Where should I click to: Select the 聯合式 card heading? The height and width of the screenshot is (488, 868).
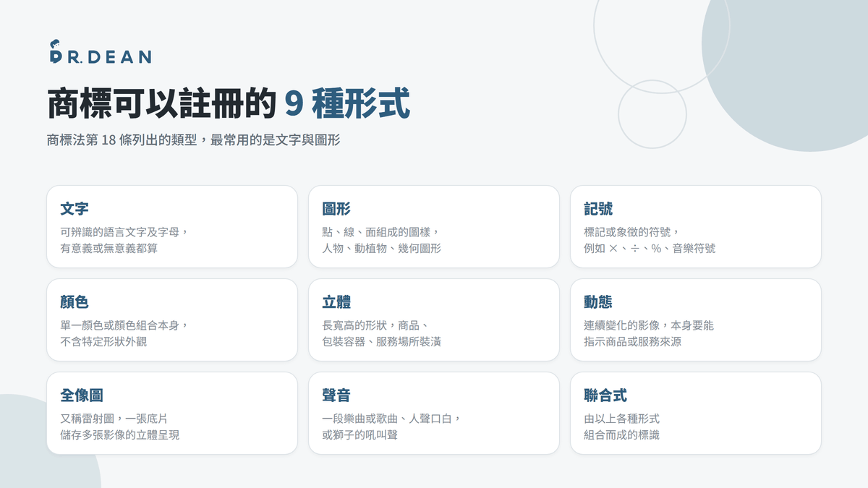coord(605,395)
